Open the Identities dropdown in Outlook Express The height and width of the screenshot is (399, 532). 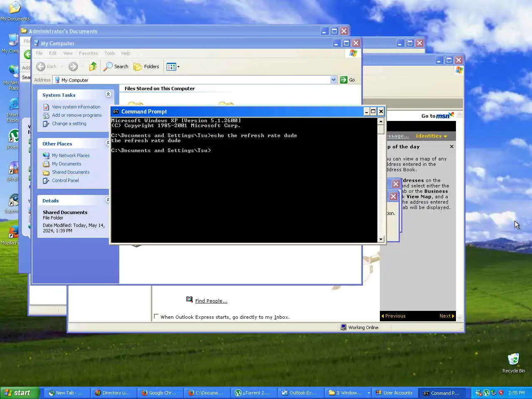pos(431,136)
